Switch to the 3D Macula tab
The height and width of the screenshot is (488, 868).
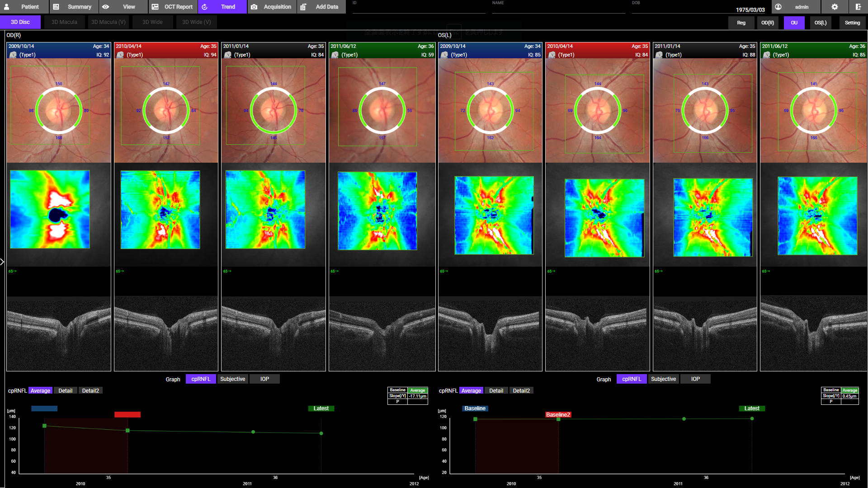tap(64, 22)
